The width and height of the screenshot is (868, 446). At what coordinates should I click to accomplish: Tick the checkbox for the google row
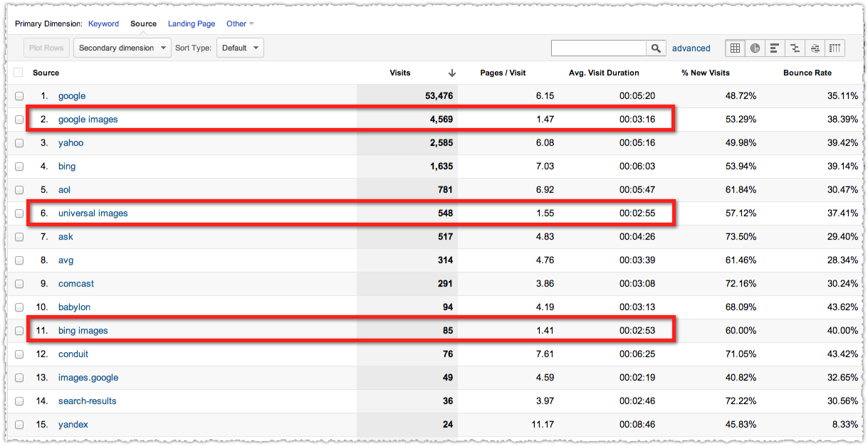point(19,96)
